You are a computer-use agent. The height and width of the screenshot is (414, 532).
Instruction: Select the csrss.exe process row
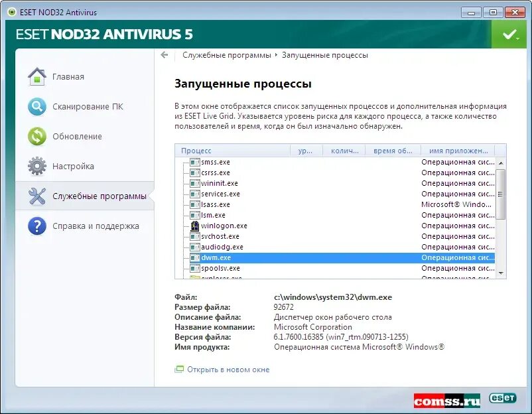click(335, 172)
